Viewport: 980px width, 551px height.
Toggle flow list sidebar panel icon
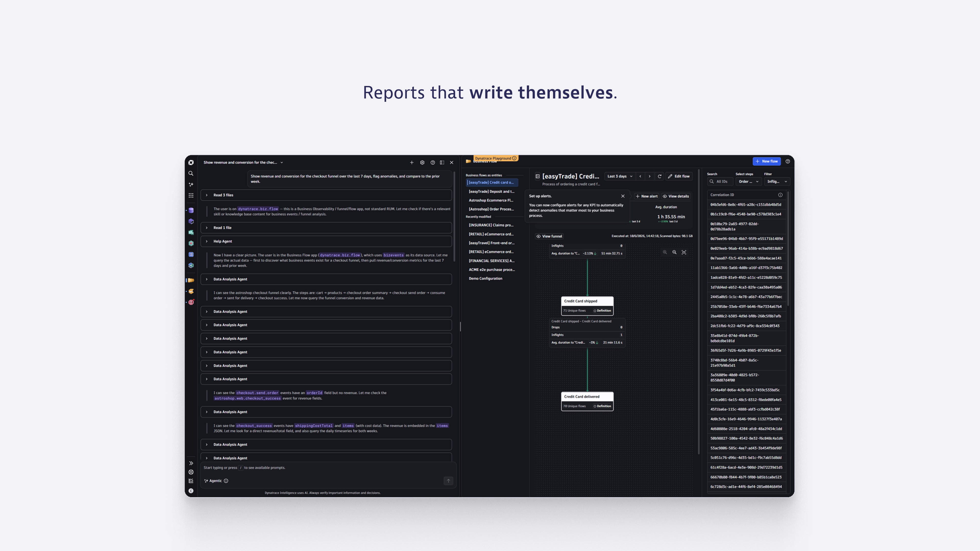point(537,176)
